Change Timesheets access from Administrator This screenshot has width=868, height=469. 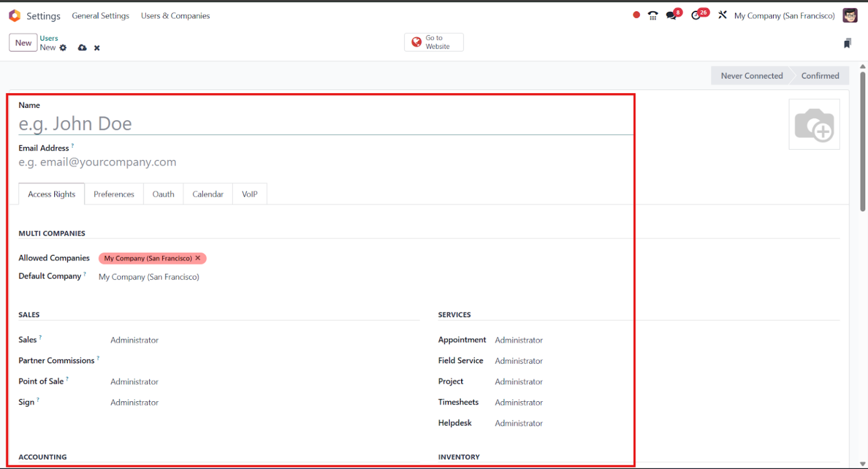click(x=518, y=402)
